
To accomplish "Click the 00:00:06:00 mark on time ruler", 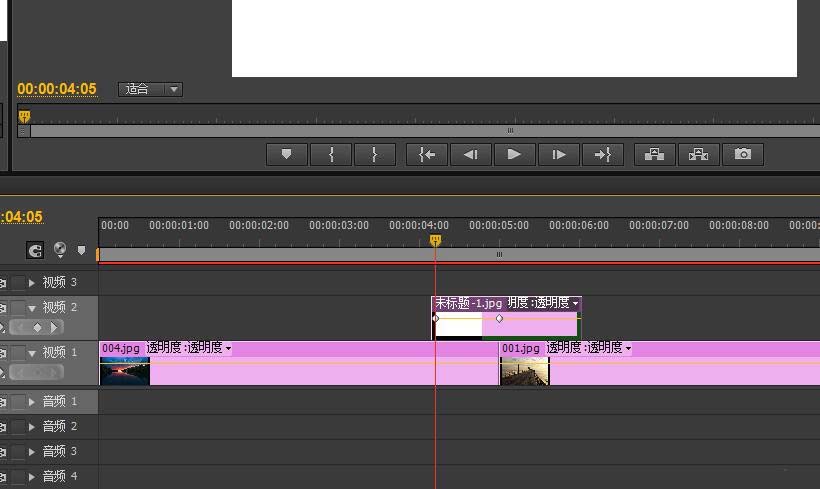I will [579, 225].
